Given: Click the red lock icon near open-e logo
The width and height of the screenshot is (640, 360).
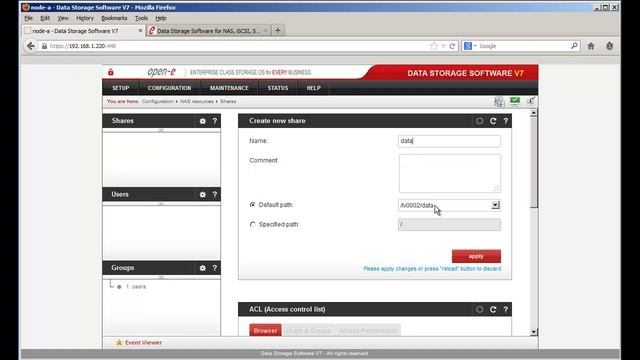Looking at the screenshot, I should tap(111, 72).
